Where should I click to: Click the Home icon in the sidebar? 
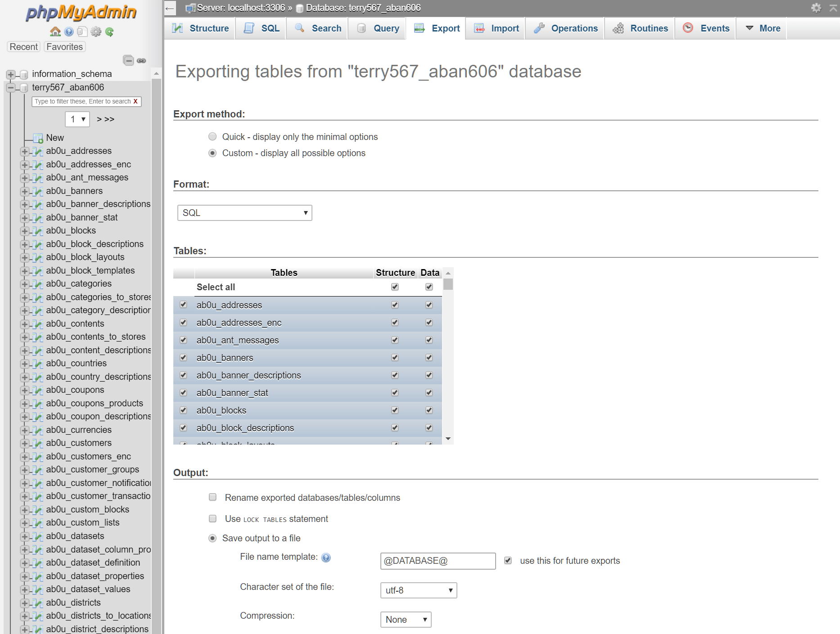(x=55, y=31)
